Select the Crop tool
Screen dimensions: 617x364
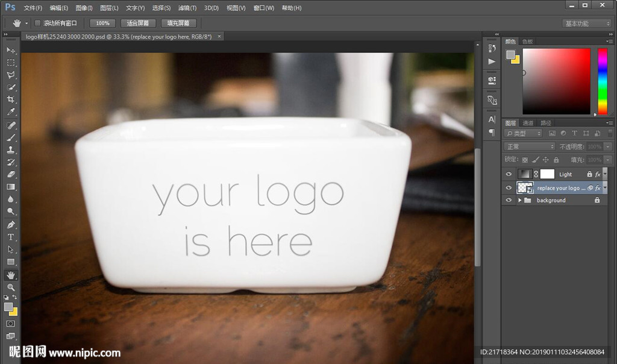11,99
